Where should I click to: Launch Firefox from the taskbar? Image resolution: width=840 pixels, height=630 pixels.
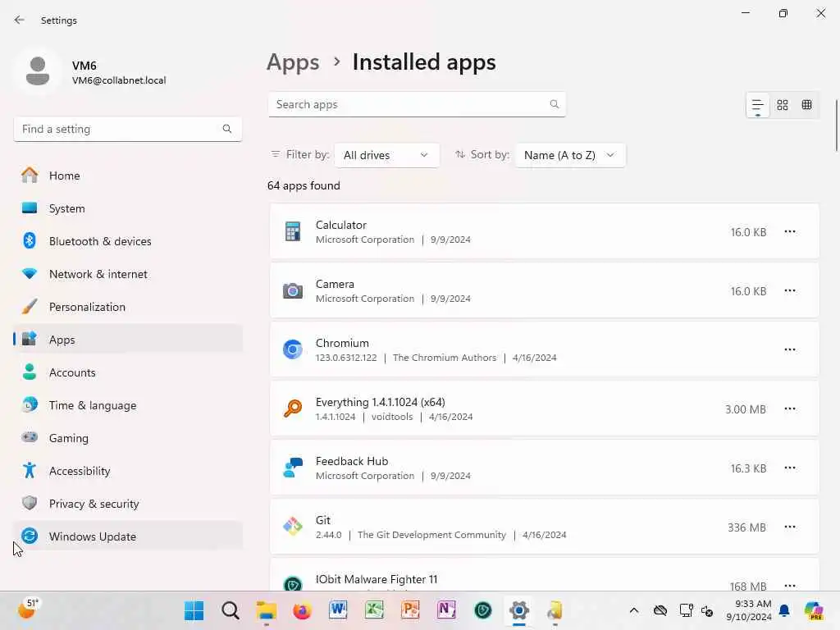[302, 610]
